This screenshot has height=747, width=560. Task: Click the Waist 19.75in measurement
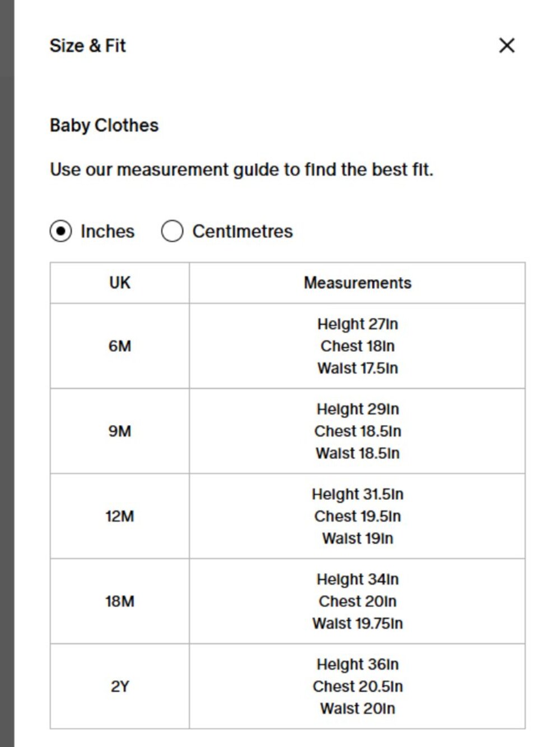click(357, 623)
